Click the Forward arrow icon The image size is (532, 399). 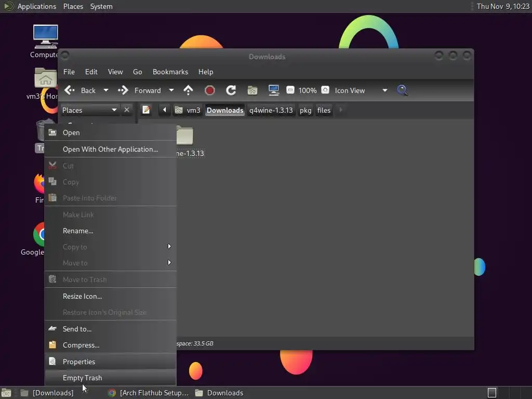[123, 90]
